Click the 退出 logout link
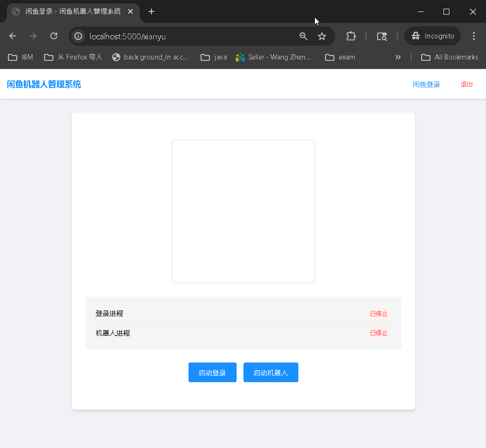The image size is (486, 448). (x=466, y=84)
